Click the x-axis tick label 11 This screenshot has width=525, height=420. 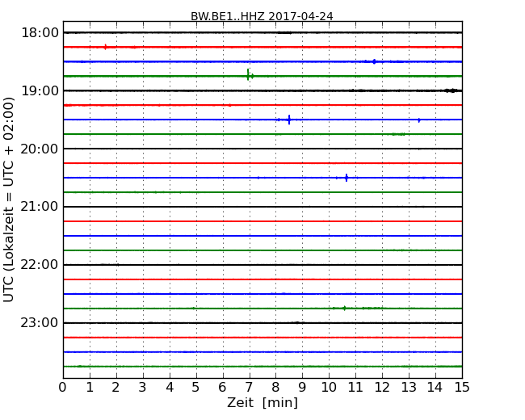pyautogui.click(x=355, y=388)
